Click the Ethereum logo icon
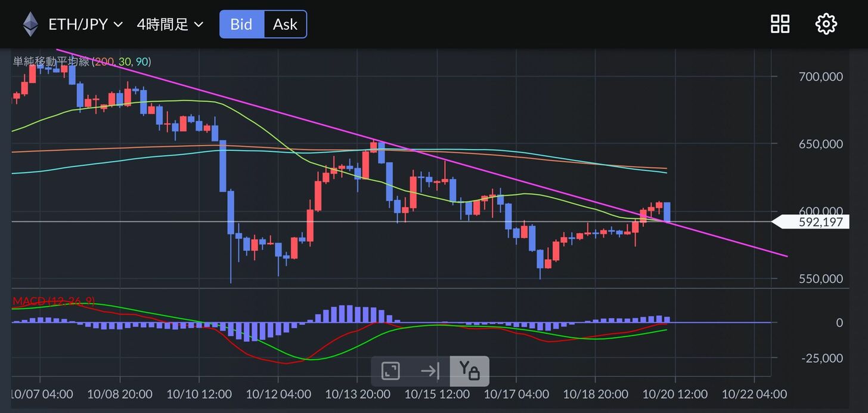Screen dimensions: 868x413 [30, 24]
